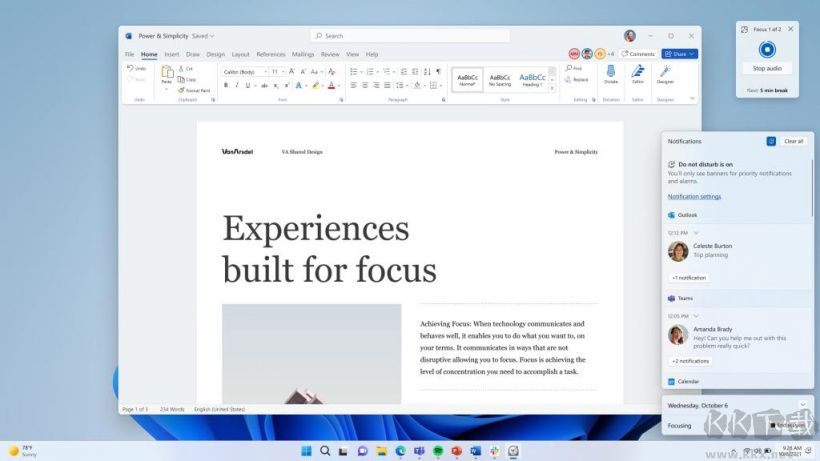The height and width of the screenshot is (461, 820).
Task: Open the Notification settings link
Action: tap(694, 196)
